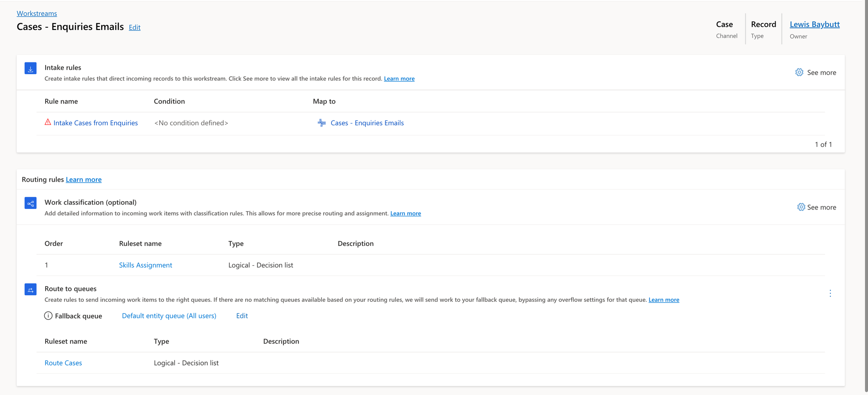
Task: Click the gear icon in Intake rules
Action: pyautogui.click(x=799, y=72)
